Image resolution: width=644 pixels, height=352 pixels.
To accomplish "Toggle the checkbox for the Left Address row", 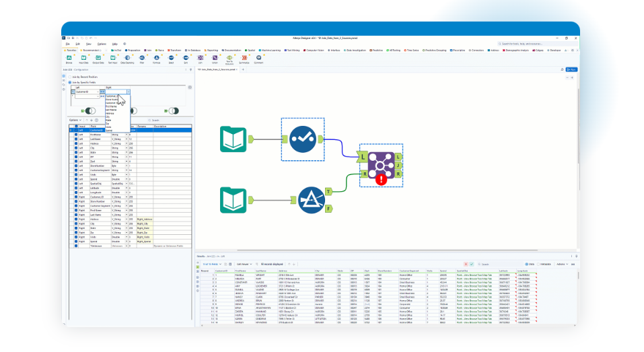I will click(76, 144).
